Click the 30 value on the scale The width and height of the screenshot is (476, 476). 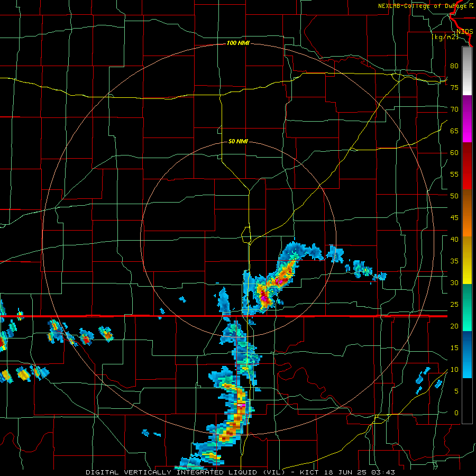(454, 282)
